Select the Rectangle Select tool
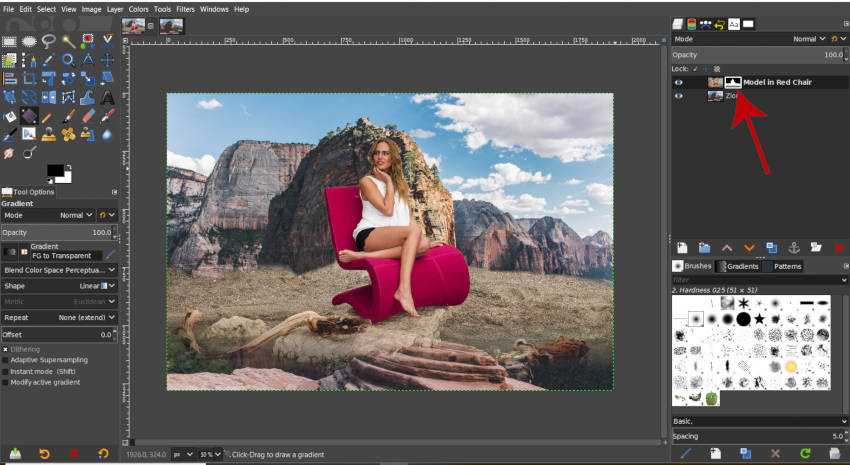Screen dimensions: 850x465 point(10,41)
